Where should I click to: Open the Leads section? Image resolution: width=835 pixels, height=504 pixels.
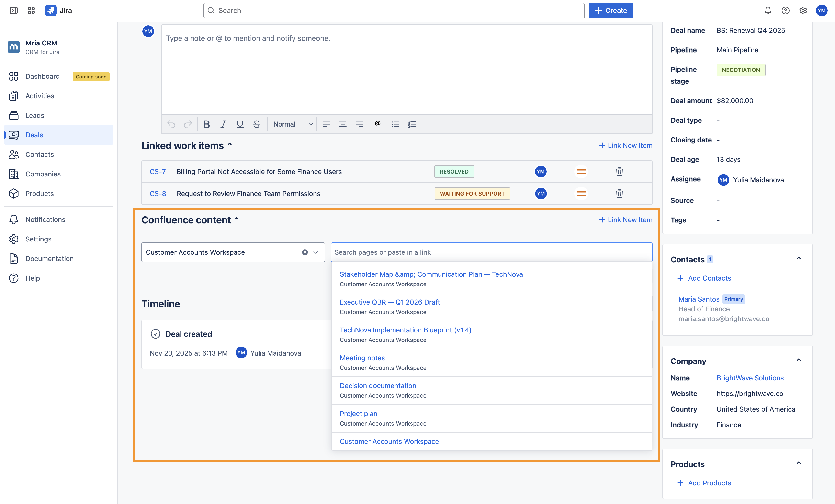[34, 115]
